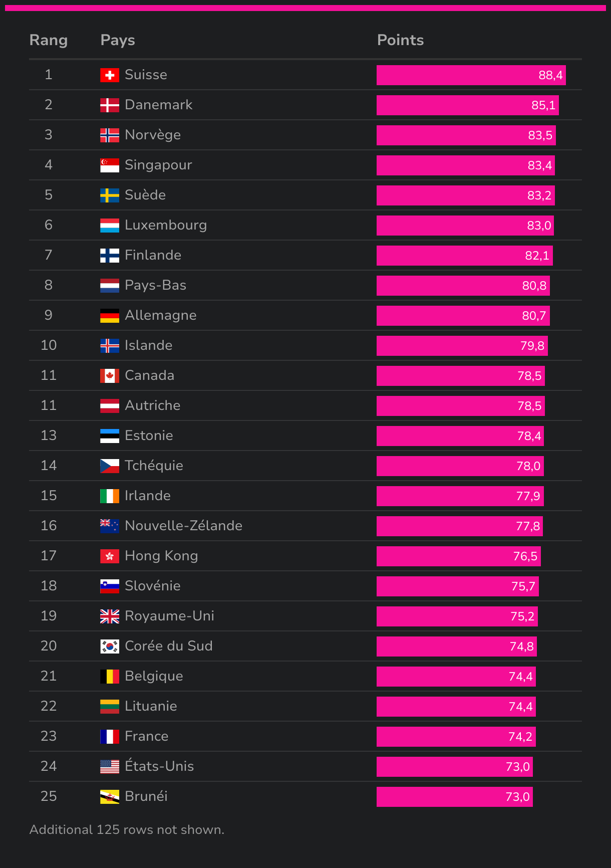This screenshot has height=868, width=611.
Task: Click the Czech Republic flag icon
Action: pos(110,466)
